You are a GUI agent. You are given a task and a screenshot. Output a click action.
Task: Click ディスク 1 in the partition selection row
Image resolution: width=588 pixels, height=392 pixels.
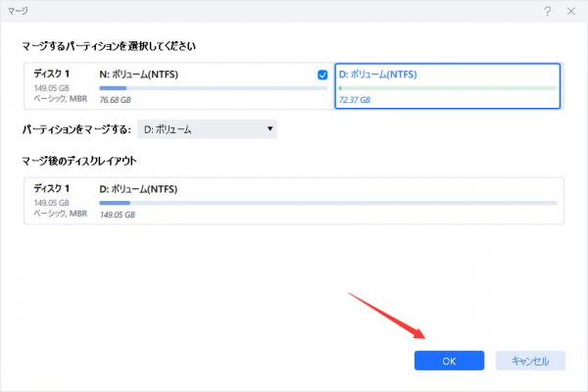tap(52, 74)
